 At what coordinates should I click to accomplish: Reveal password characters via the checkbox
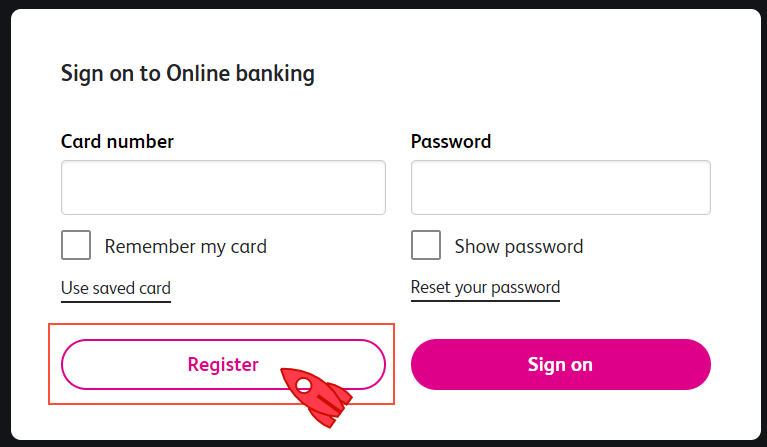tap(426, 246)
